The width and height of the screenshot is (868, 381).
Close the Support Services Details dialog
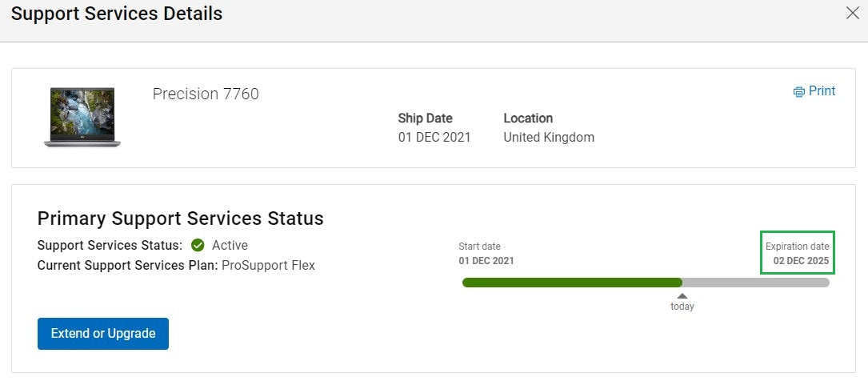pyautogui.click(x=853, y=13)
